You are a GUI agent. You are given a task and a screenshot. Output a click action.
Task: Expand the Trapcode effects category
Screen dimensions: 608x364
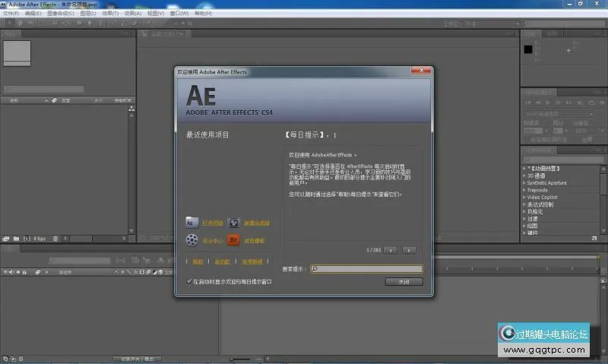524,190
